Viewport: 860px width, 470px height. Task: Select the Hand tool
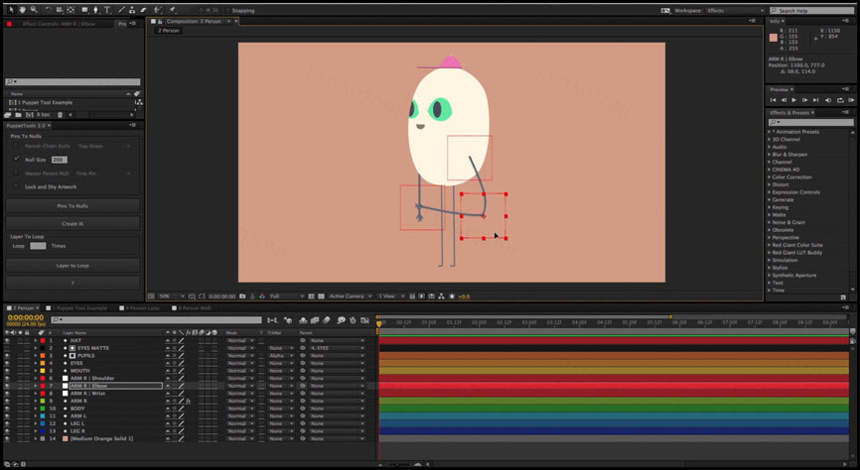tap(22, 10)
